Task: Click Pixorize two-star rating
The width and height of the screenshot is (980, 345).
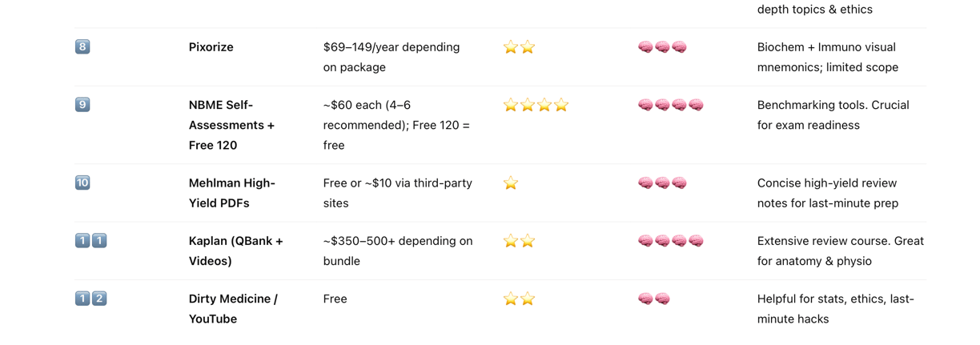Action: [x=519, y=47]
